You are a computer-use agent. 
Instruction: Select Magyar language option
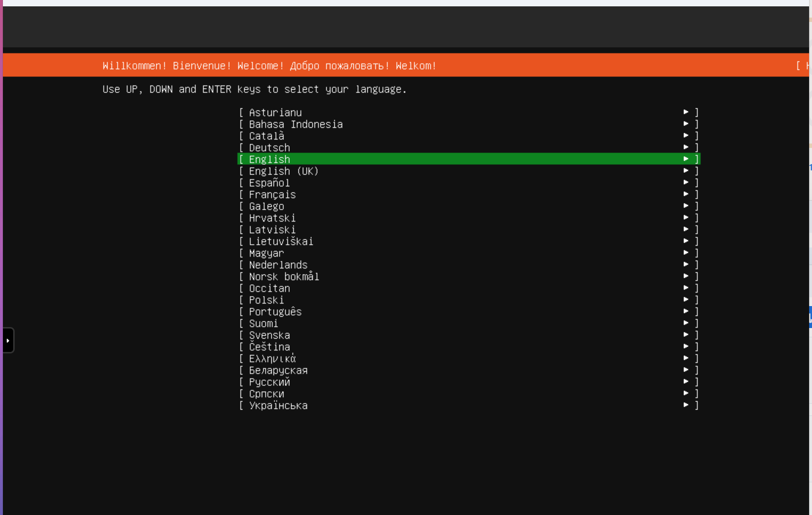469,253
